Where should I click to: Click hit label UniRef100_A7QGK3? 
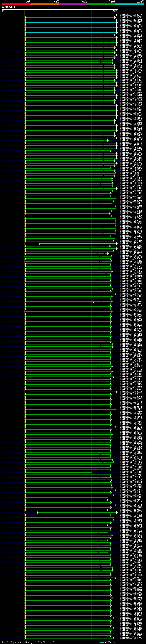[x=131, y=37]
